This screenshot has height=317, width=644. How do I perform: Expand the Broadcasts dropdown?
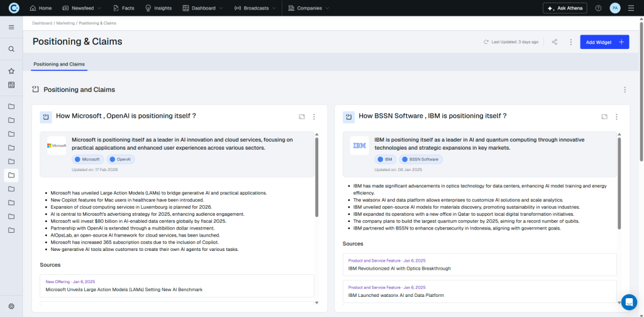click(255, 8)
